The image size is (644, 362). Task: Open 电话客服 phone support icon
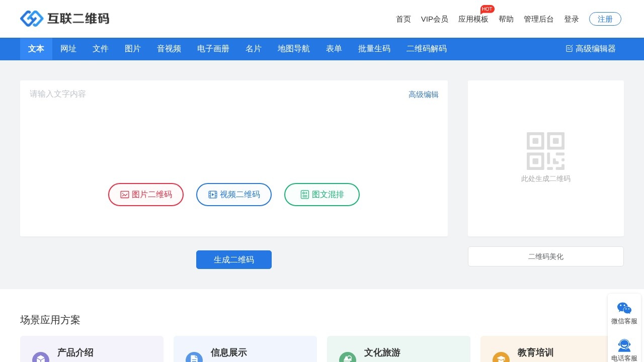(x=624, y=345)
